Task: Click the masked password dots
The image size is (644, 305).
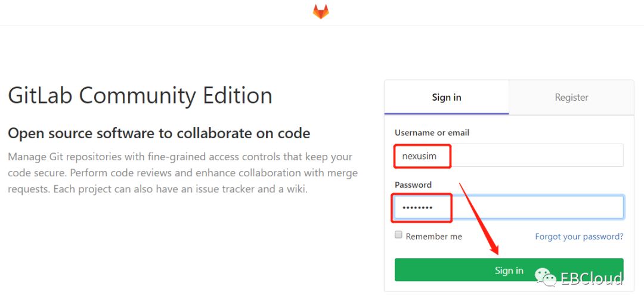Action: 417,207
